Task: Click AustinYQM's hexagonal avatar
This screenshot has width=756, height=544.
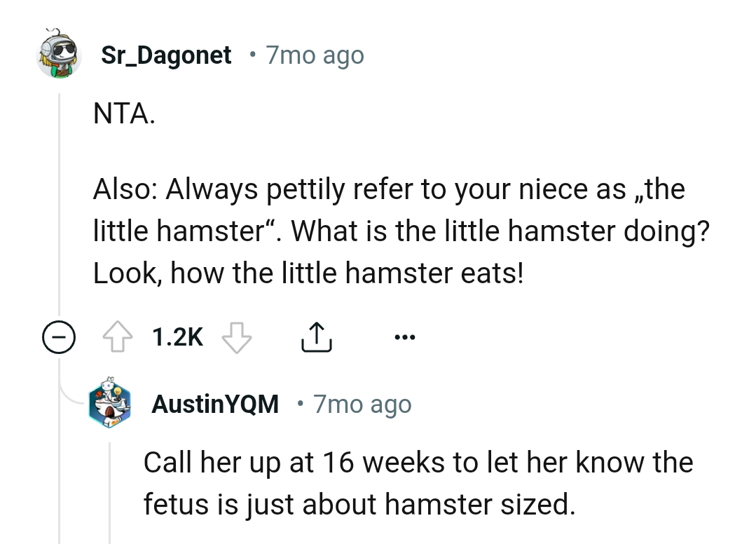Action: 110,404
